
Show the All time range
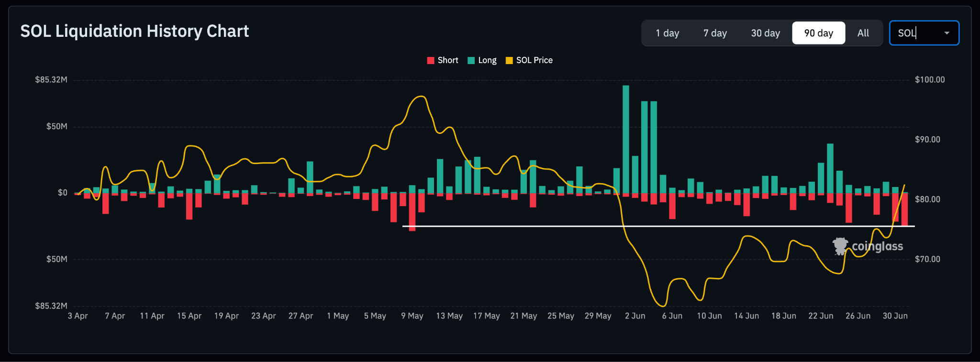click(x=863, y=33)
